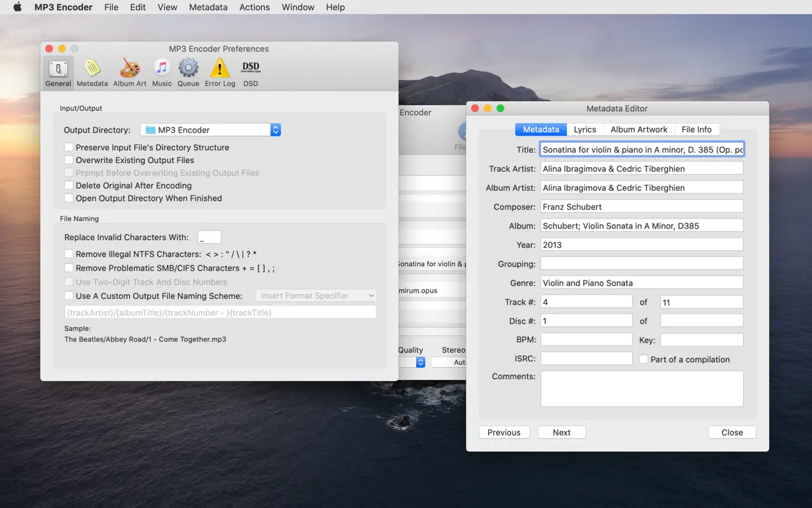
Task: Click the Genre field
Action: tap(642, 282)
